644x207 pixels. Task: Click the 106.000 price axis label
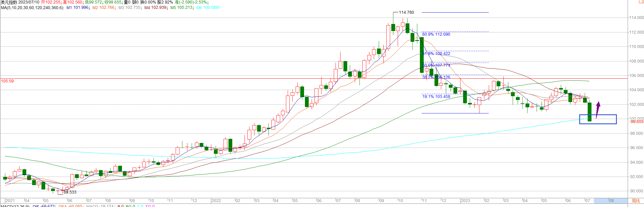click(636, 76)
